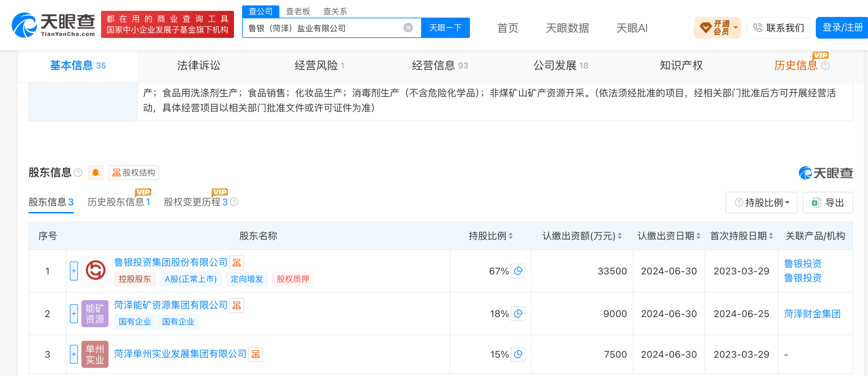
Task: Open the 开通会员 VIP dropdown
Action: click(x=717, y=28)
